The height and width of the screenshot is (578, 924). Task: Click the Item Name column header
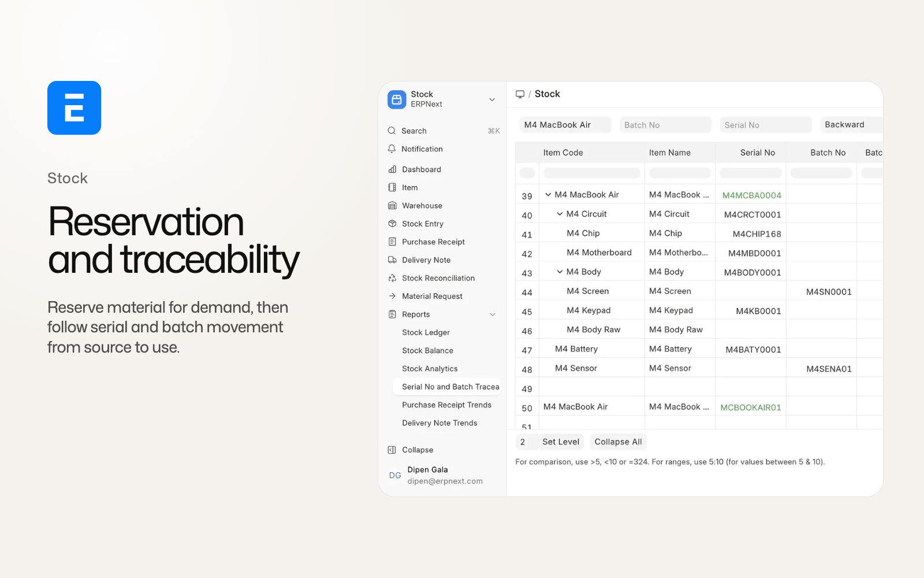(x=680, y=153)
